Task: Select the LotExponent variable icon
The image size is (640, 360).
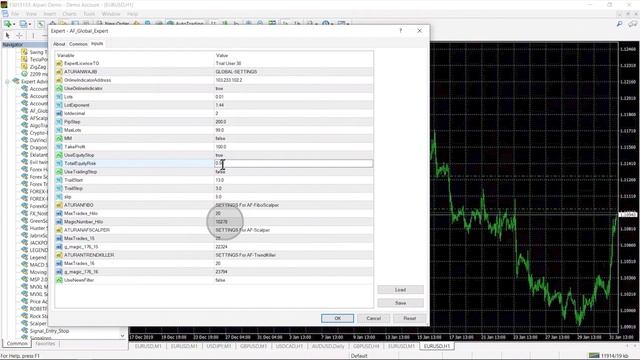Action: [59, 105]
